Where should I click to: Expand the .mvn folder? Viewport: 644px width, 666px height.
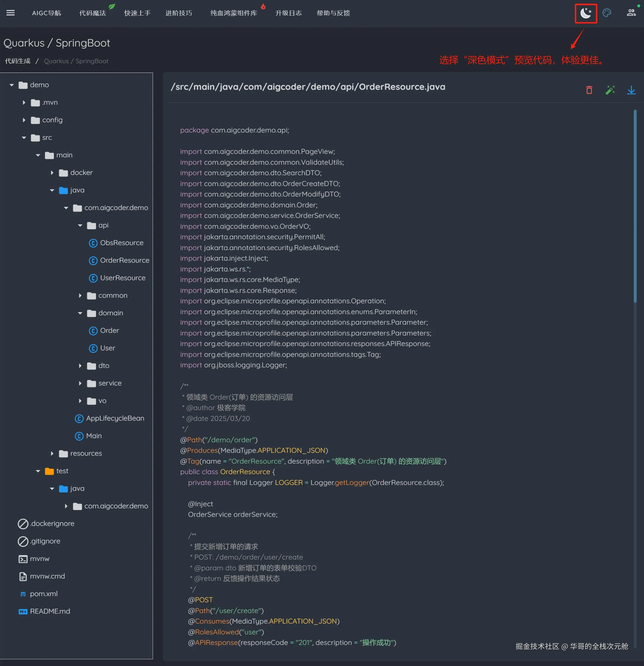[24, 102]
